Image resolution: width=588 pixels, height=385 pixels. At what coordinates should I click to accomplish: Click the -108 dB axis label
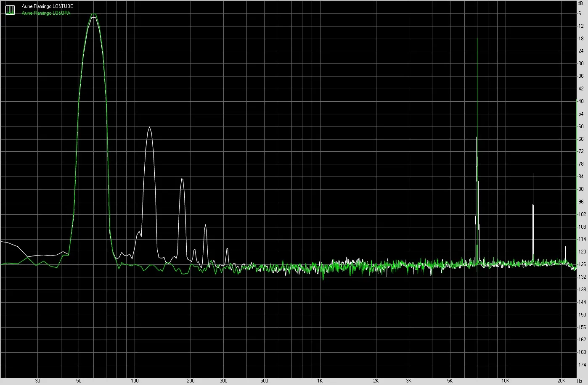pyautogui.click(x=581, y=227)
